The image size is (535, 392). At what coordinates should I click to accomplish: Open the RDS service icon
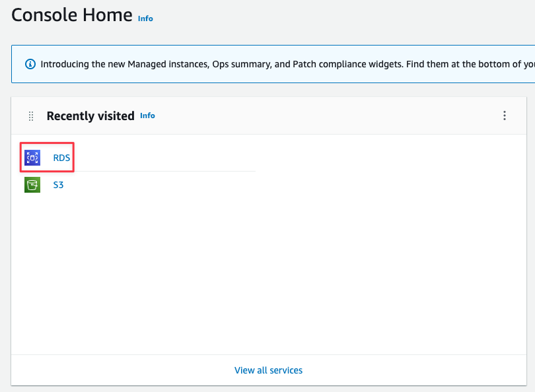coord(32,158)
